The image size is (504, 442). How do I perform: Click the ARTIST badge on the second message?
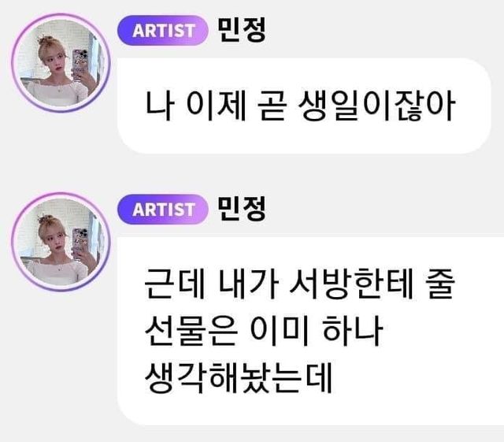[163, 209]
